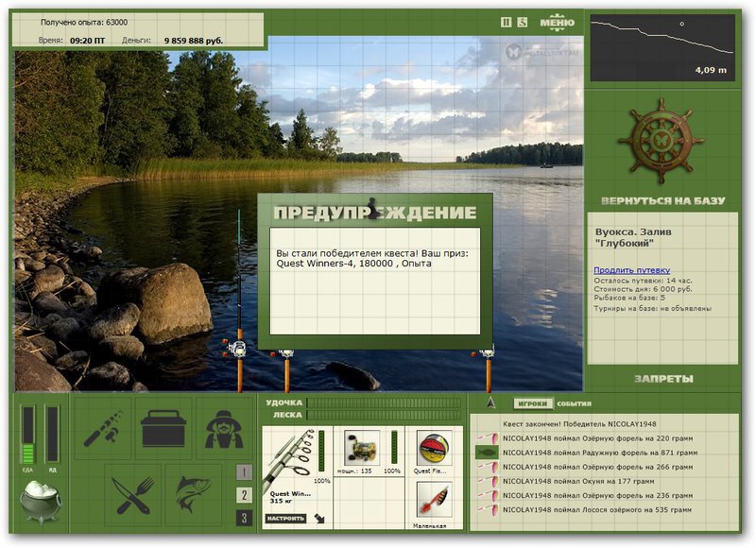Click the pause icon near МЕНЮ
Image resolution: width=756 pixels, height=548 pixels.
pos(506,22)
